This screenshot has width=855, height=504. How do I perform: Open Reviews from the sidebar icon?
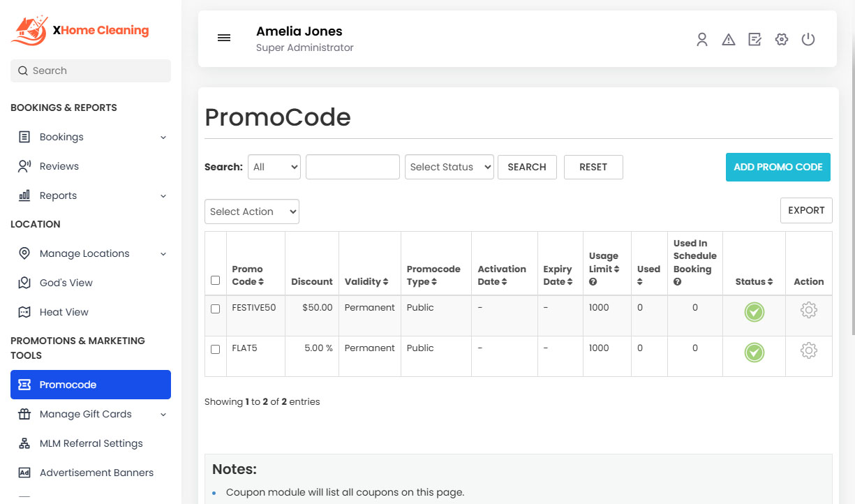(x=24, y=166)
